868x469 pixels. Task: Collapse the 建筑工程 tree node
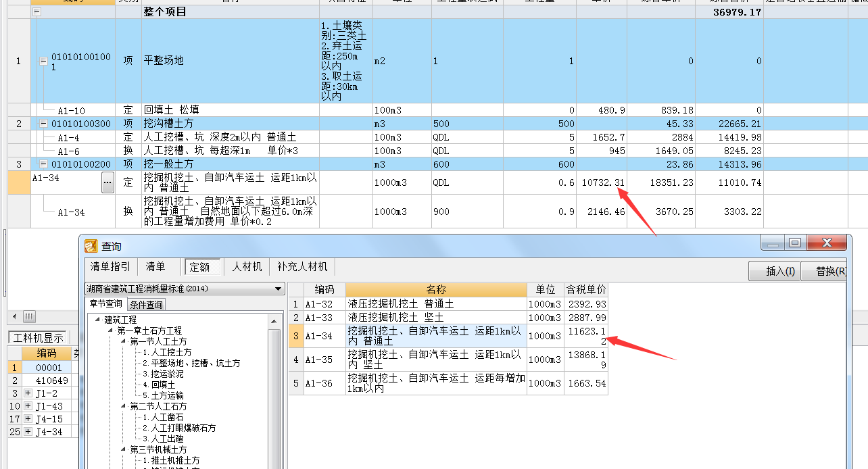pos(97,320)
